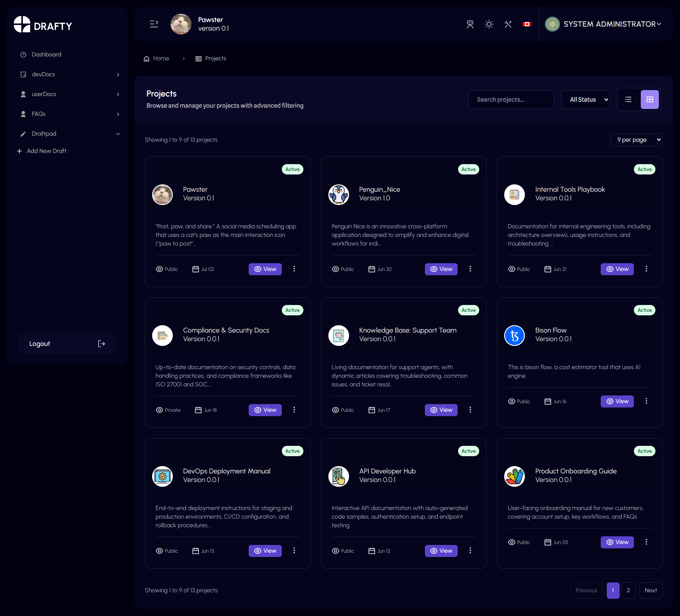
Task: Open more options for Pawster card
Action: (294, 269)
